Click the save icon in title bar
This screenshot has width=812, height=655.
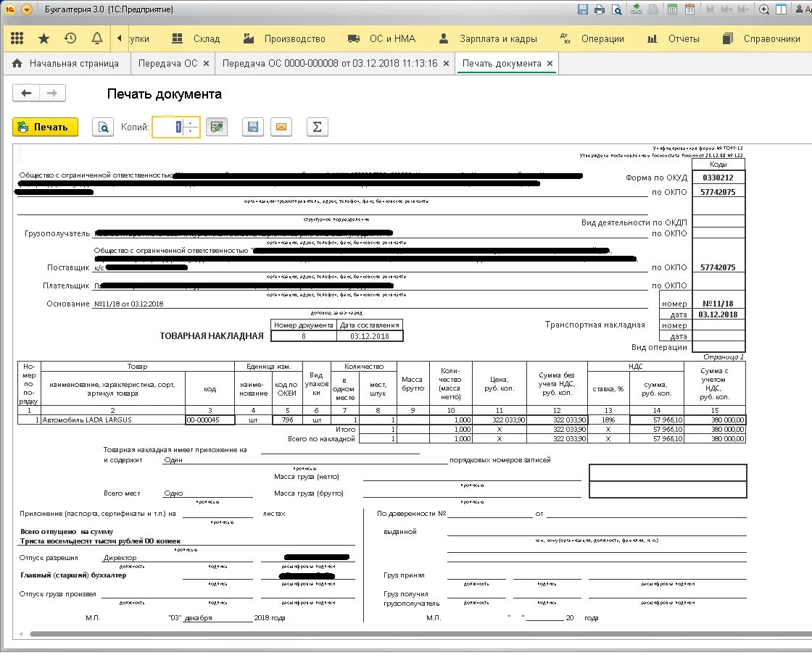(583, 9)
